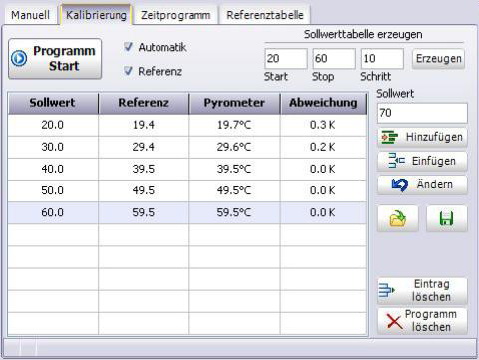Click the Eintrag löschen list icon
The image size is (479, 360).
[387, 290]
